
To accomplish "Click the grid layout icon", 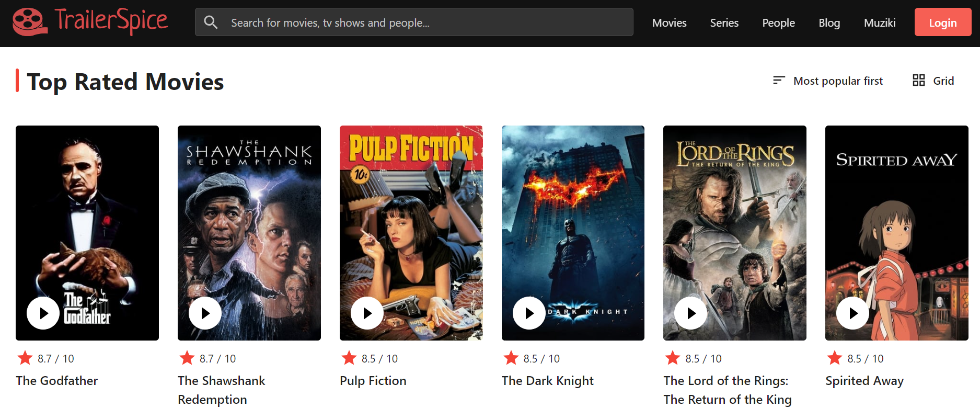I will coord(918,80).
